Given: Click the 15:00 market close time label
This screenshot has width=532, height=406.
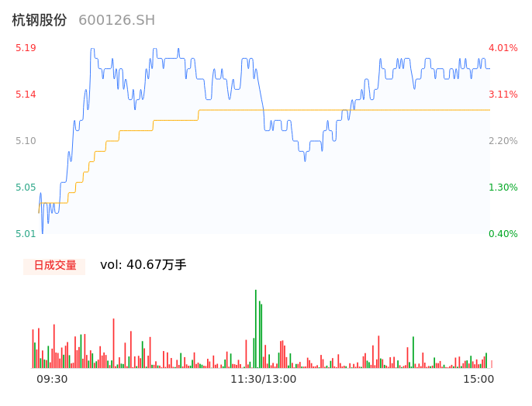Looking at the screenshot, I should (x=478, y=379).
